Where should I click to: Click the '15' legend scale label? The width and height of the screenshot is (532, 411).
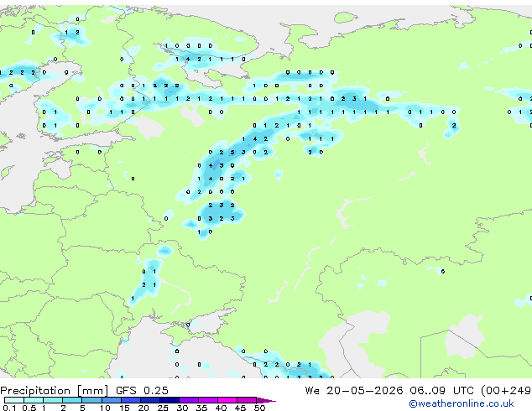[x=124, y=408]
